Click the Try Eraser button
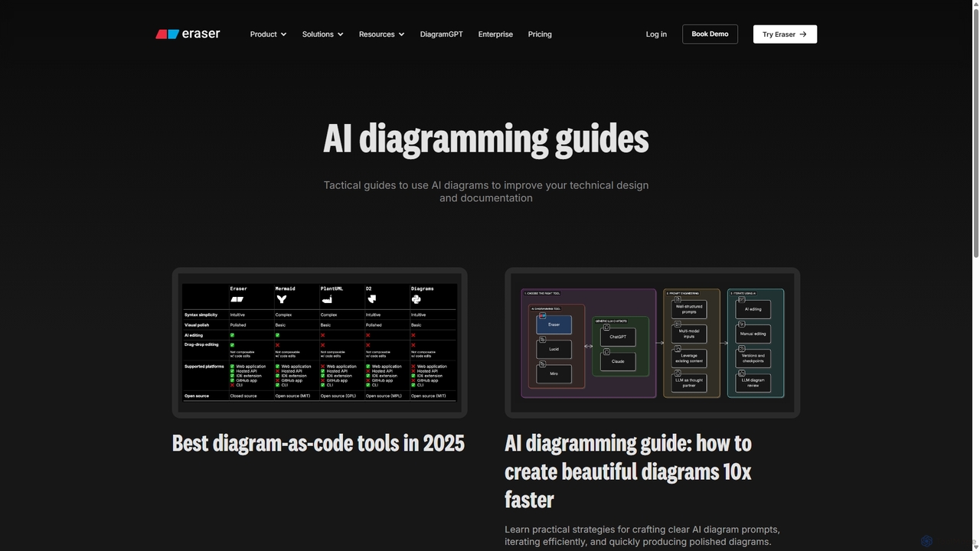This screenshot has height=551, width=980. click(785, 34)
